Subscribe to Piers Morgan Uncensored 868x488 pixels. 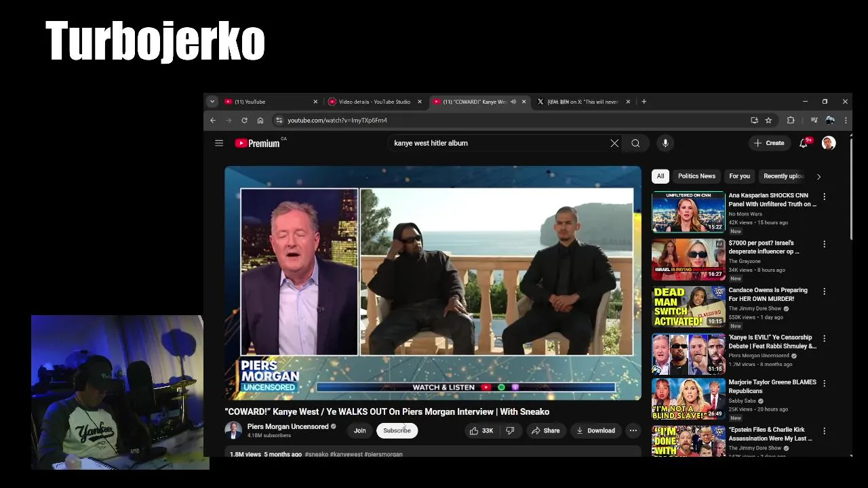coord(397,430)
